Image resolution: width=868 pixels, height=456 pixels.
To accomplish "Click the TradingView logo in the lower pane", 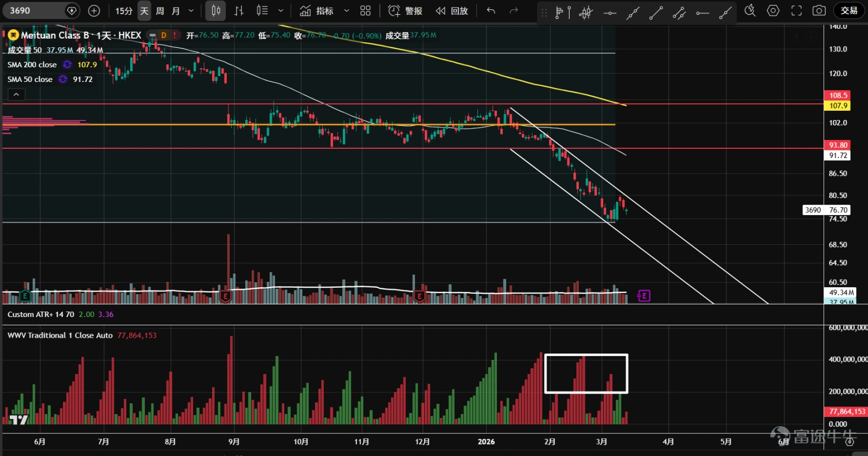I will [18, 420].
